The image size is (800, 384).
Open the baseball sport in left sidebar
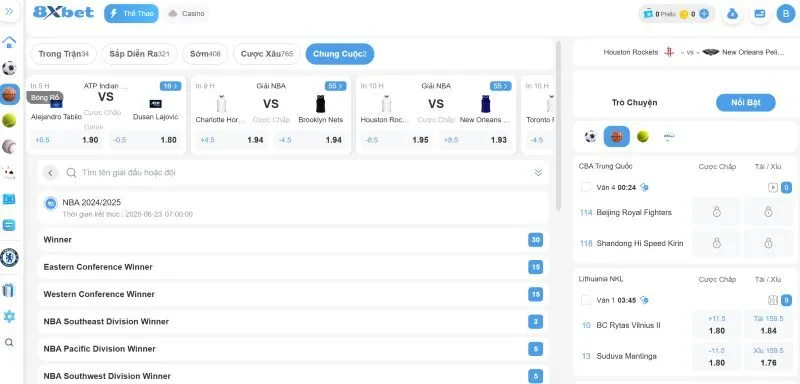coord(9,146)
